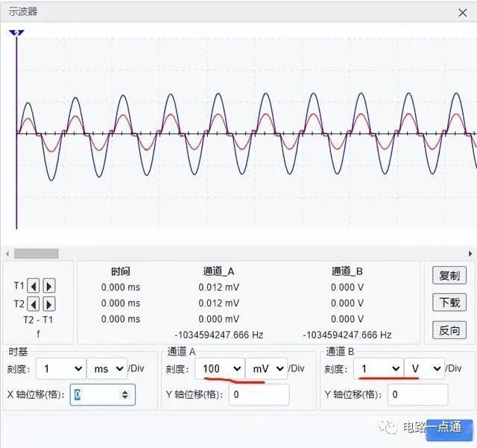The height and width of the screenshot is (448, 477).
Task: Move cursor T2 left with its arrow
Action: click(34, 304)
